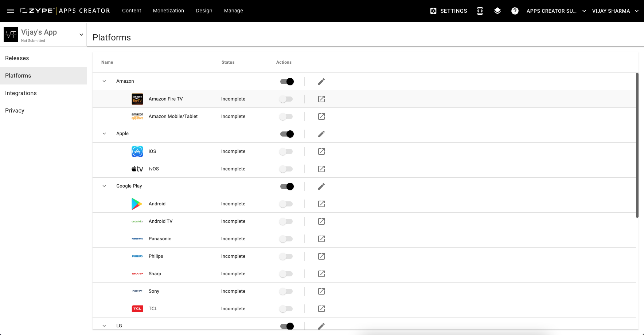Click the SETTINGS button

449,11
